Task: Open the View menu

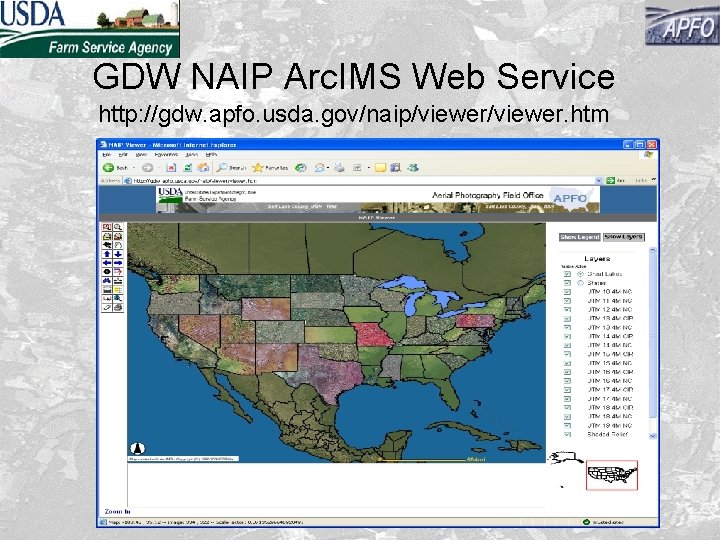Action: tap(141, 155)
